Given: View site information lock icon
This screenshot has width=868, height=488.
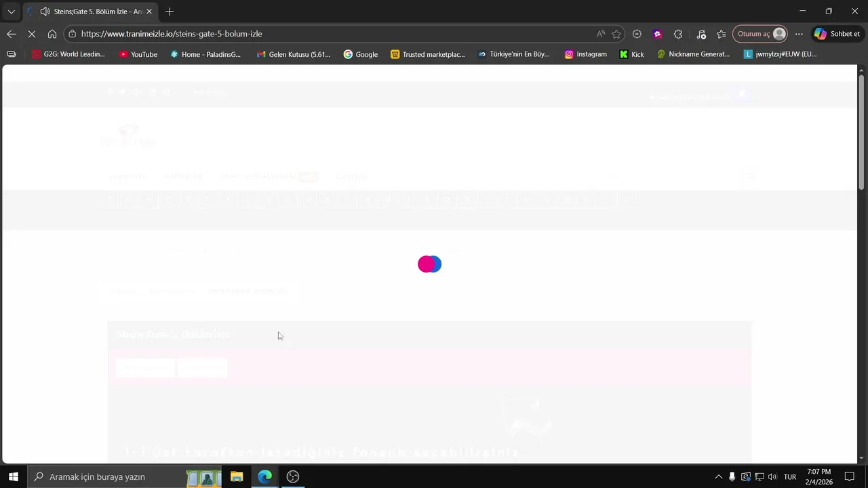Looking at the screenshot, I should coord(73,34).
